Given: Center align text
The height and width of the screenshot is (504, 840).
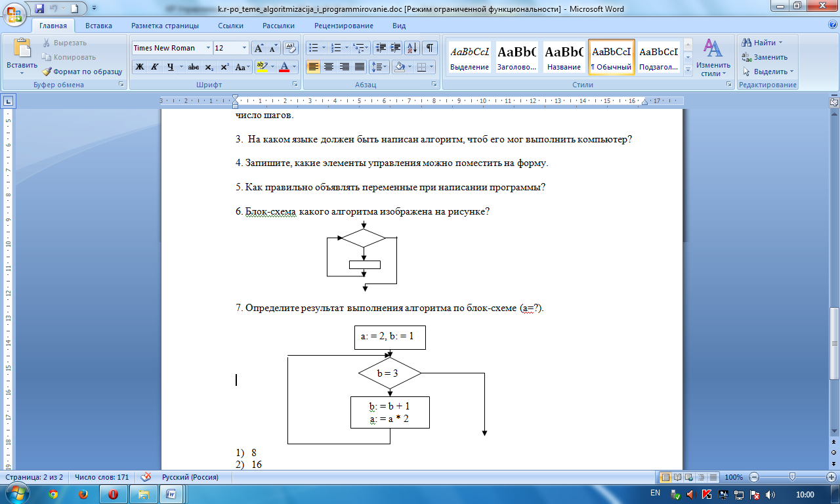Looking at the screenshot, I should tap(328, 67).
